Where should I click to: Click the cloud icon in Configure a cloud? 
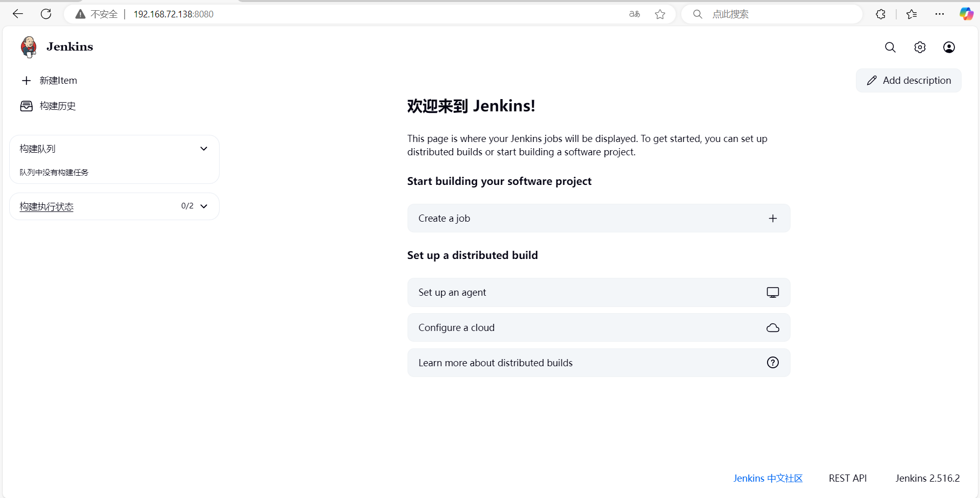[x=773, y=328]
